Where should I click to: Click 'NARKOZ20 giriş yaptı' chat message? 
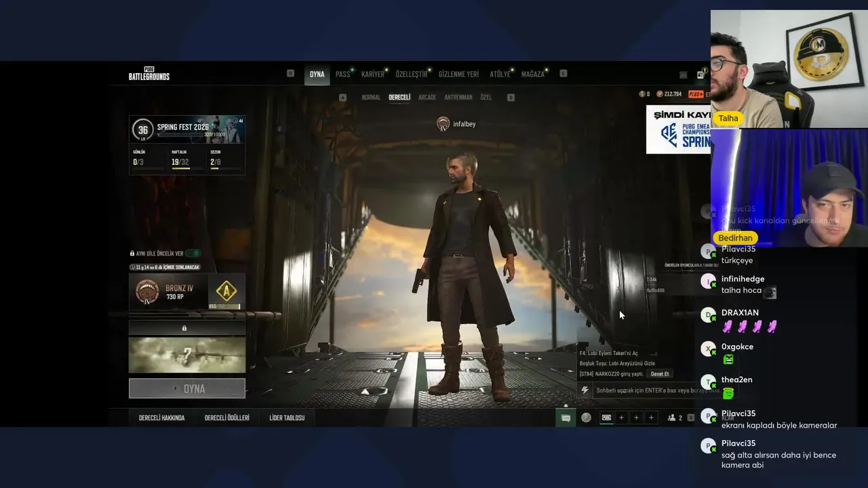pos(611,374)
